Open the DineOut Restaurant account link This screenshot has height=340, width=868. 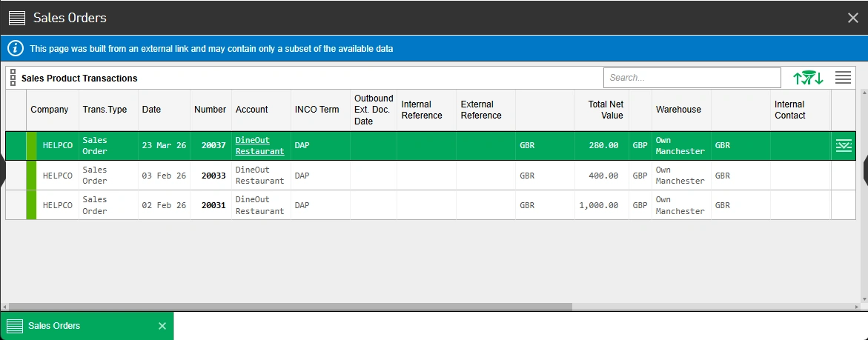[259, 146]
